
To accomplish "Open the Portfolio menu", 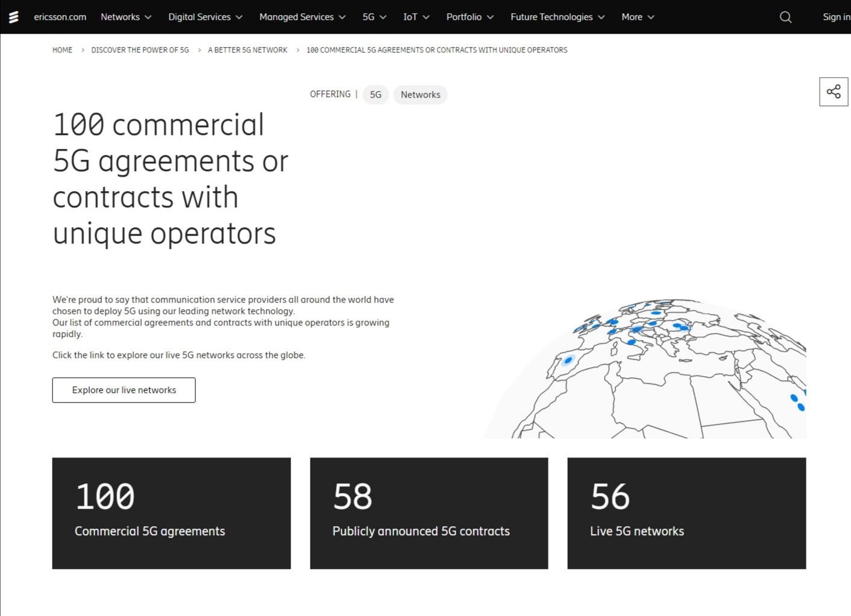I will pyautogui.click(x=470, y=17).
